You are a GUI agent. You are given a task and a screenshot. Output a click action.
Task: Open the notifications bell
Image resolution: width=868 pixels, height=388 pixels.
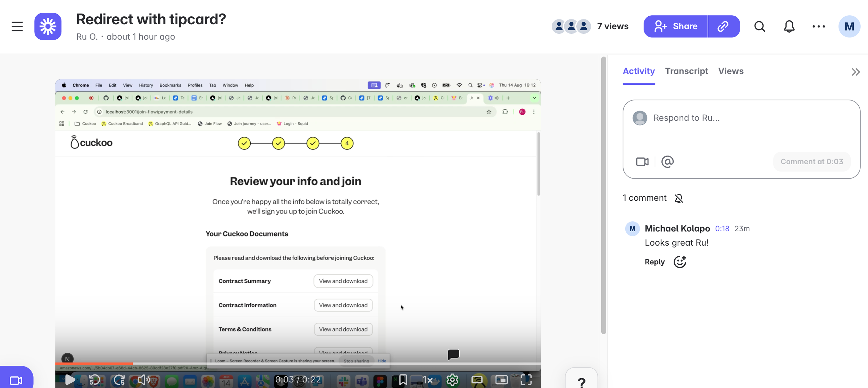pos(789,26)
